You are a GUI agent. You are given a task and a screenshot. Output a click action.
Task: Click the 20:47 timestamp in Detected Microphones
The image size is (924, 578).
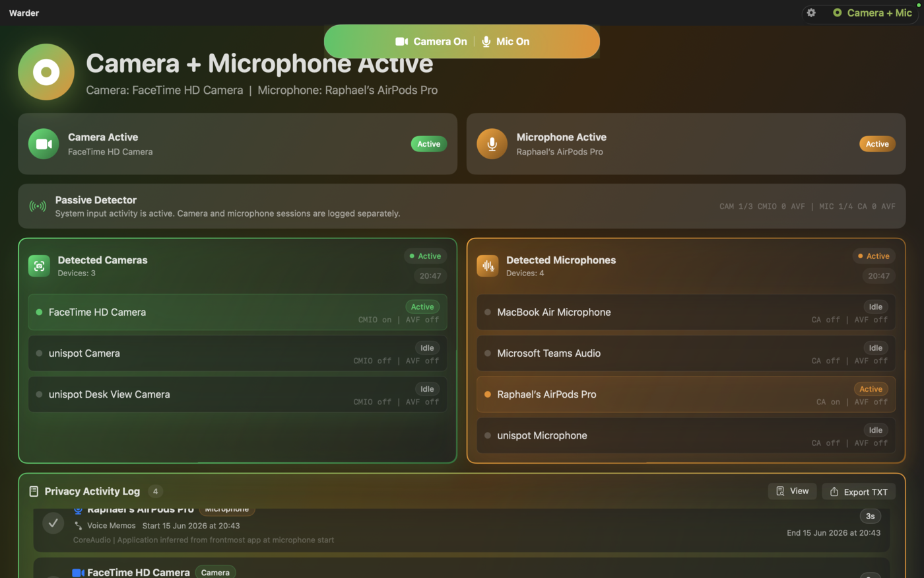click(x=878, y=276)
